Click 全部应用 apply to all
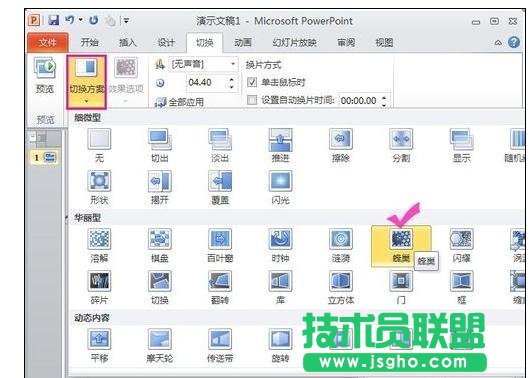 [x=179, y=102]
